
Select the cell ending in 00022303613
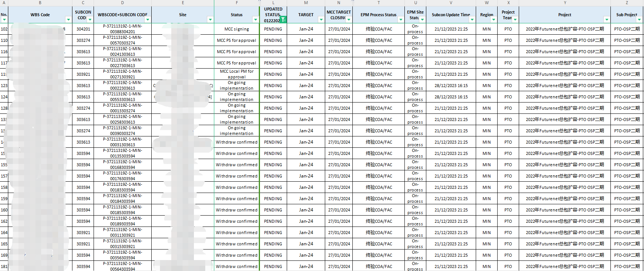pyautogui.click(x=123, y=86)
